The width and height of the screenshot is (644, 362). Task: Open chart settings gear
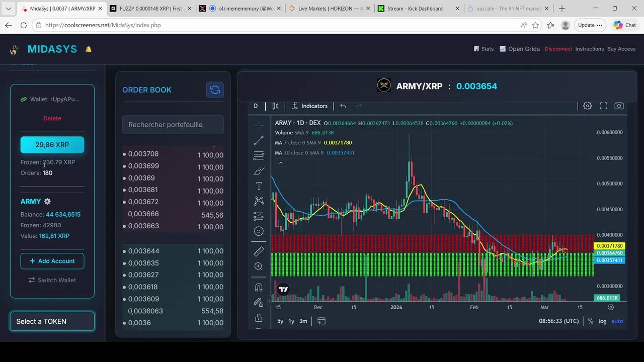click(587, 106)
